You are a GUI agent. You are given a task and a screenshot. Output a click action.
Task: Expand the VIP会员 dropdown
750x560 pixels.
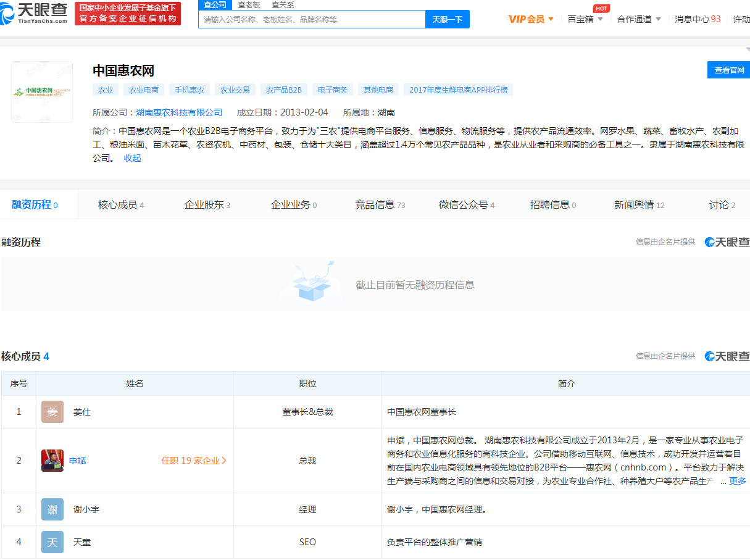pyautogui.click(x=531, y=19)
